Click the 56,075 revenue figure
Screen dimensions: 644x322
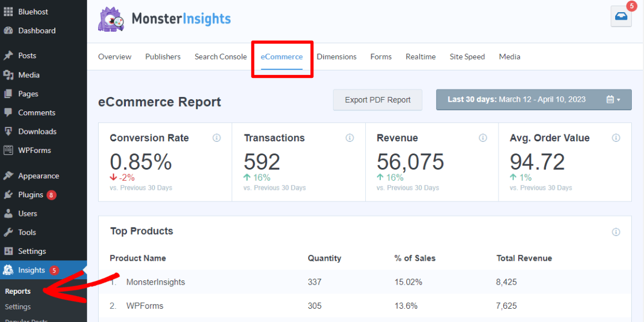pos(410,162)
